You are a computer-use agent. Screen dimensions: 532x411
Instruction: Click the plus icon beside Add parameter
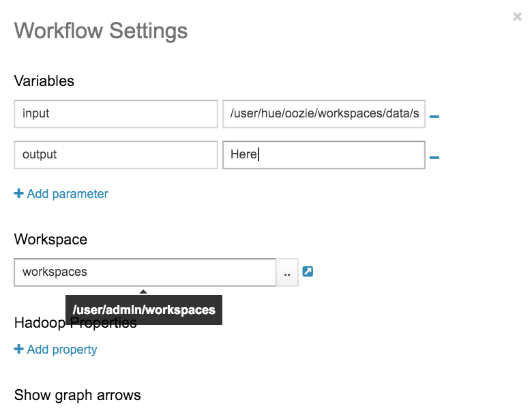18,194
